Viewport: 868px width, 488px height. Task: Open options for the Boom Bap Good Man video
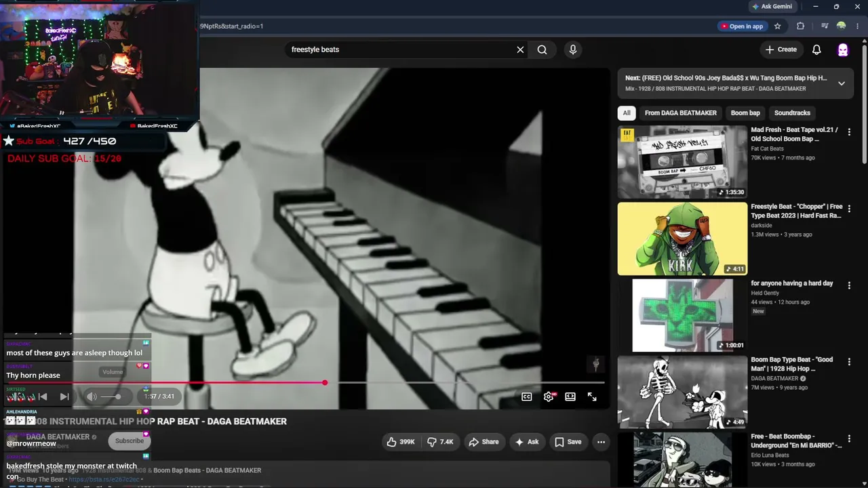click(x=849, y=362)
